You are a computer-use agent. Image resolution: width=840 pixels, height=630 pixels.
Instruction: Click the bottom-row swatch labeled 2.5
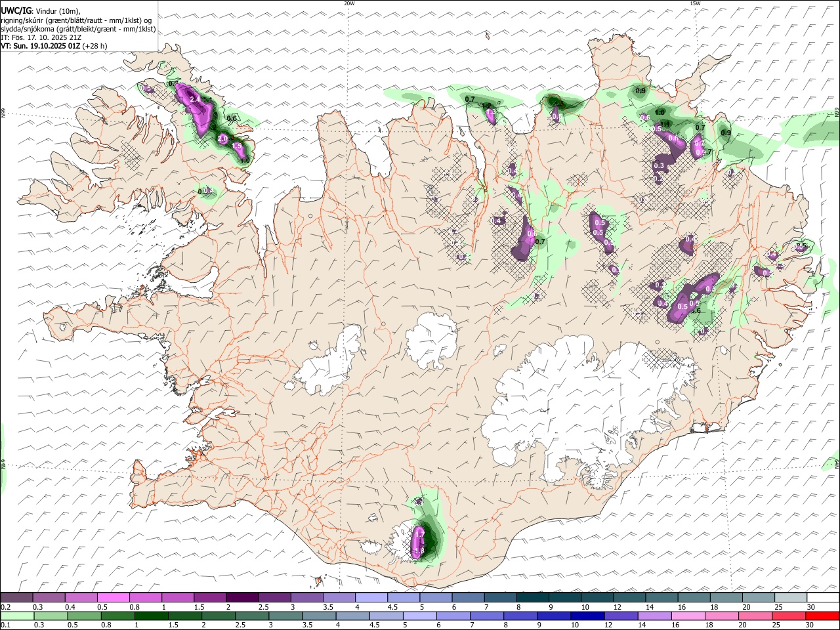253,616
